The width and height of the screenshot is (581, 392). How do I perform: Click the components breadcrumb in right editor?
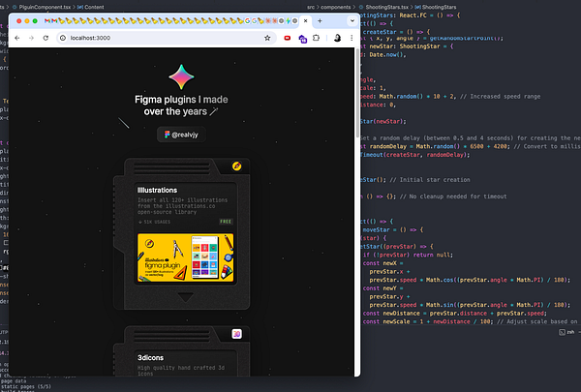(335, 7)
